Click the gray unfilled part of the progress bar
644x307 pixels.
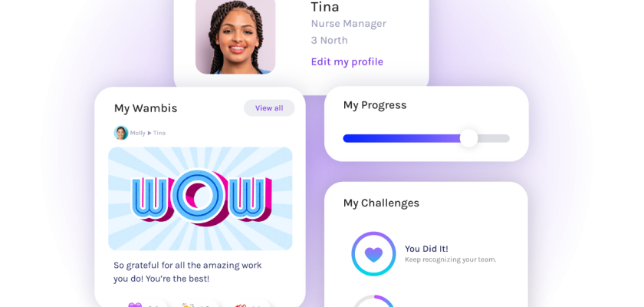[x=494, y=138]
